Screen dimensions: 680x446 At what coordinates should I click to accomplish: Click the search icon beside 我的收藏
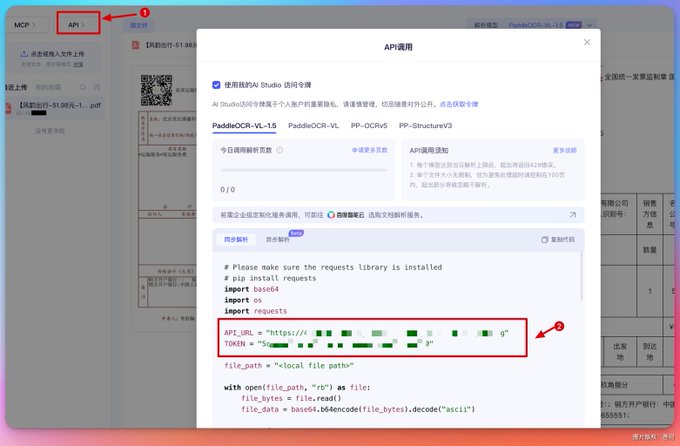click(x=82, y=87)
